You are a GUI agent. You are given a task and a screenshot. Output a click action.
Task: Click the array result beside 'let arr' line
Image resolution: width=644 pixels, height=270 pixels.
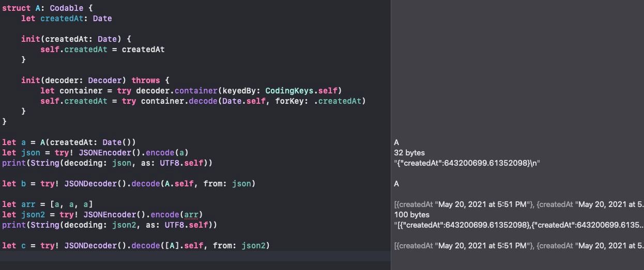tap(518, 204)
